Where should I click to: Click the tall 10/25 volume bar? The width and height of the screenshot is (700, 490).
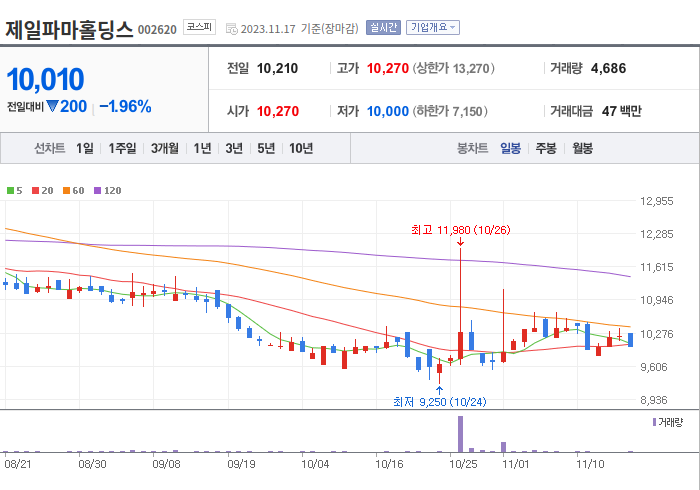[x=460, y=434]
